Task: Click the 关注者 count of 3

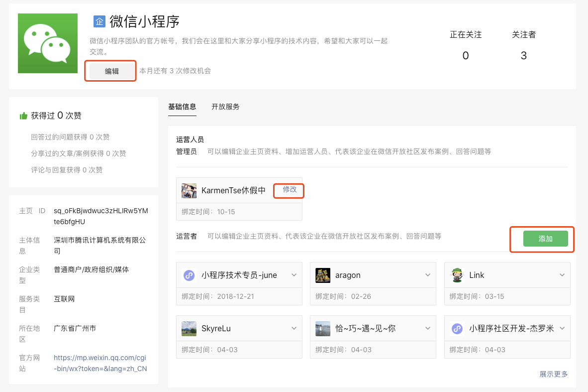Action: [524, 56]
